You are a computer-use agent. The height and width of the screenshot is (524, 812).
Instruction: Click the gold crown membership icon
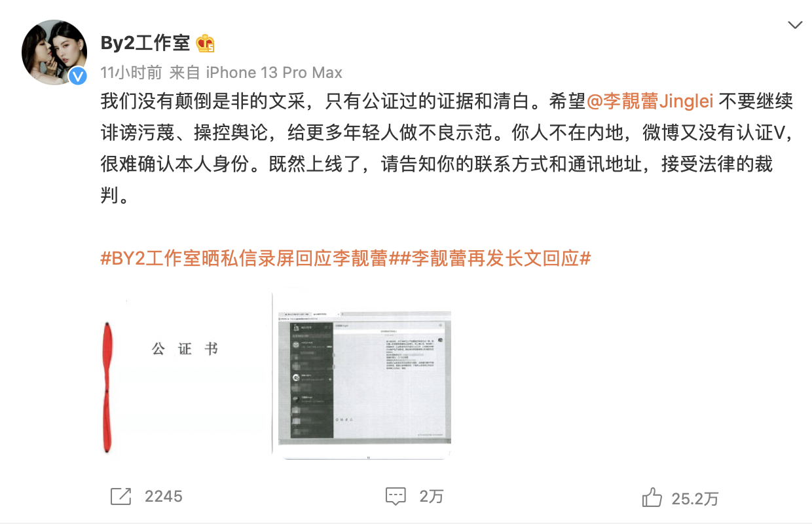(x=206, y=43)
